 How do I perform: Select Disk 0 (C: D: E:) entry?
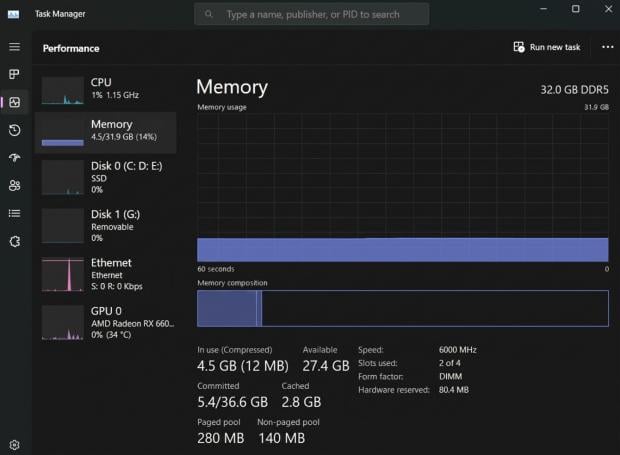[106, 177]
